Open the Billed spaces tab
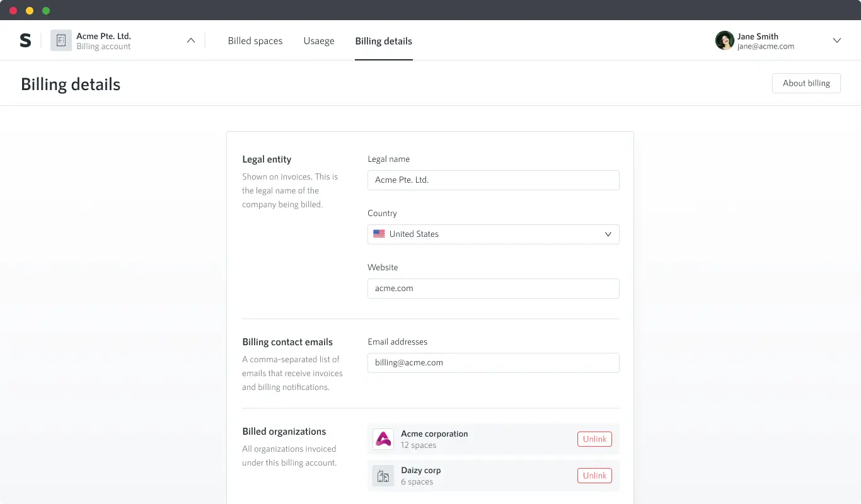 coord(255,41)
